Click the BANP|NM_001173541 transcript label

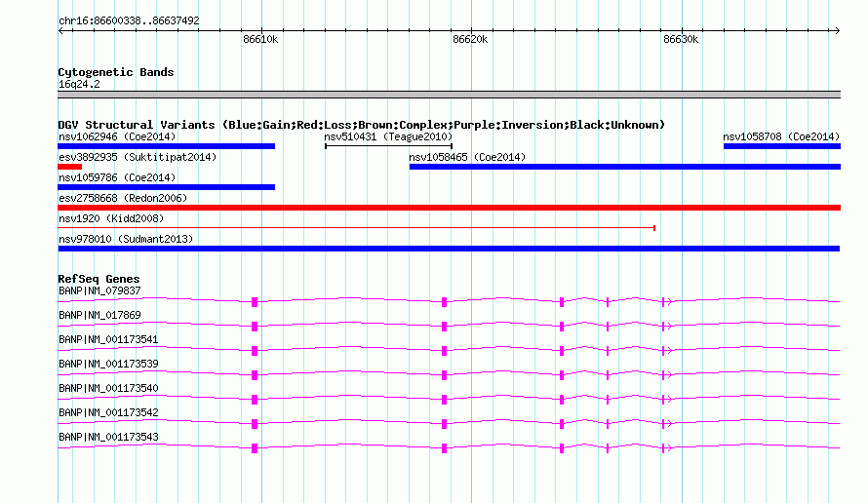[108, 339]
